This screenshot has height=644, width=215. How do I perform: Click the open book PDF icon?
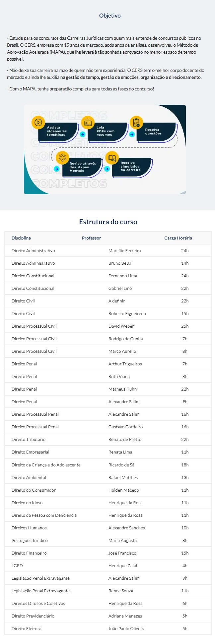(88, 123)
